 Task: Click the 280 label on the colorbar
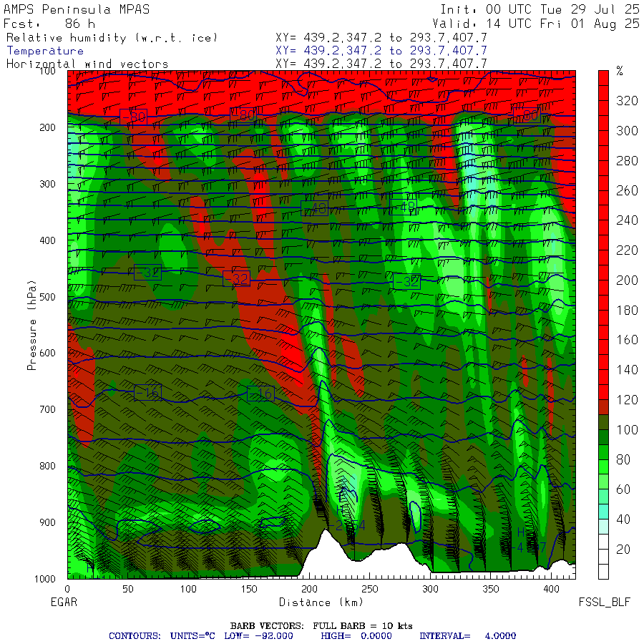(x=627, y=160)
